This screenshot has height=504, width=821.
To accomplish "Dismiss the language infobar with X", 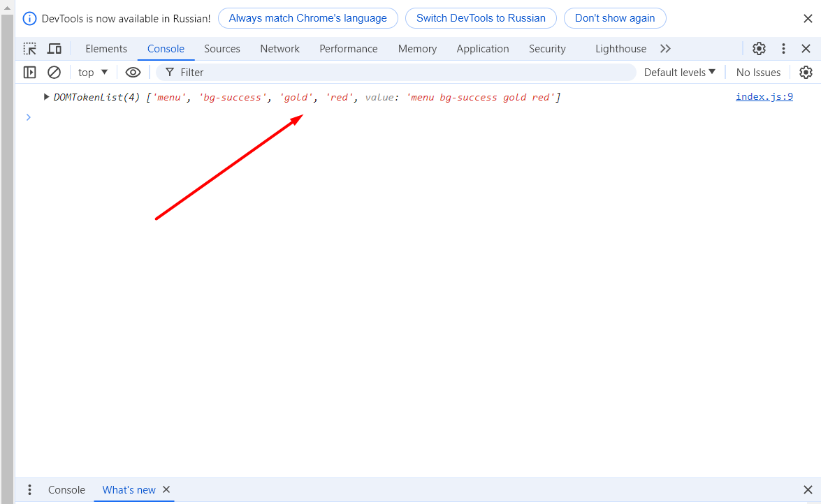I will pyautogui.click(x=808, y=19).
